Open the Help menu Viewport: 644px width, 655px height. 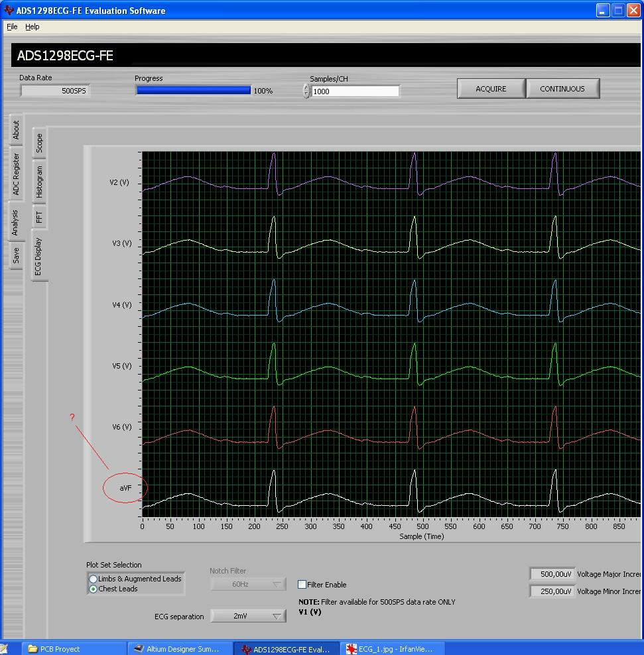[32, 27]
